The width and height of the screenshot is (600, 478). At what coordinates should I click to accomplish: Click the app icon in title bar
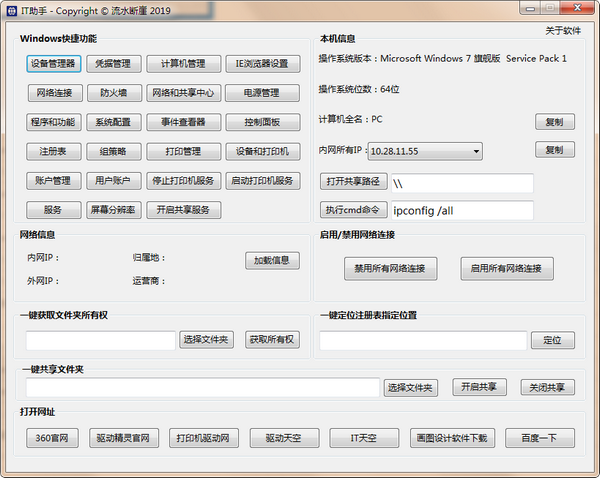(x=12, y=10)
